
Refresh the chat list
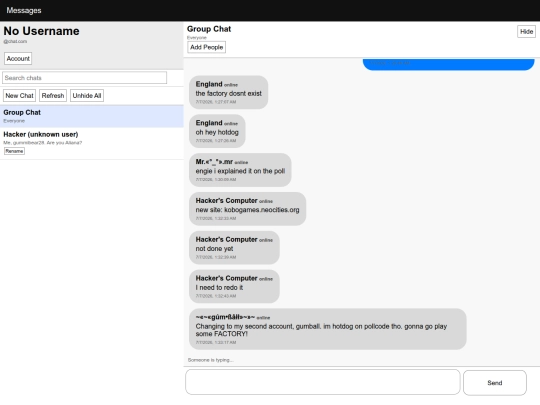point(53,96)
